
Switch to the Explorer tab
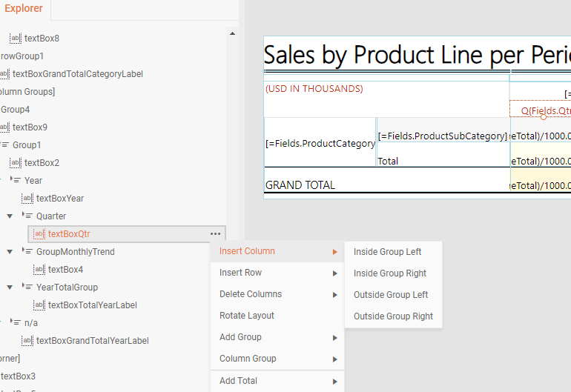[23, 9]
